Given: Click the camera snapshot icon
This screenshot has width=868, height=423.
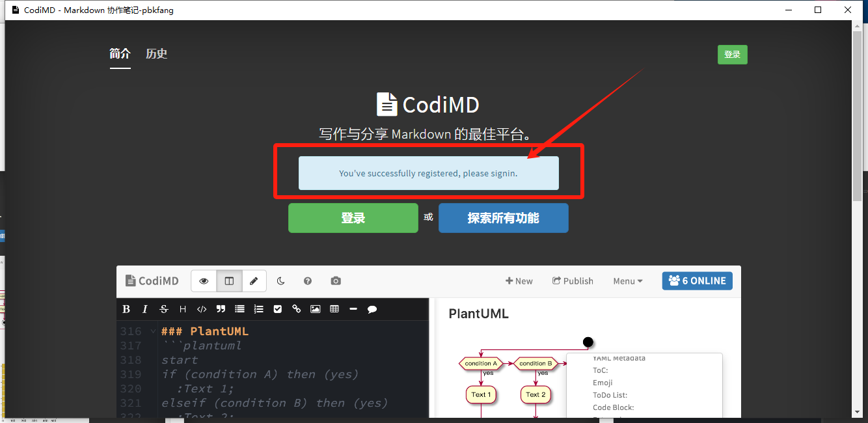Looking at the screenshot, I should click(x=336, y=281).
